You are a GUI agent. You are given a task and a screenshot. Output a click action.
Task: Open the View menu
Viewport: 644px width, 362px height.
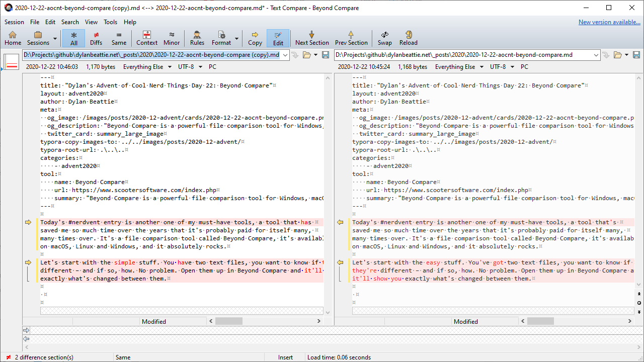point(92,22)
